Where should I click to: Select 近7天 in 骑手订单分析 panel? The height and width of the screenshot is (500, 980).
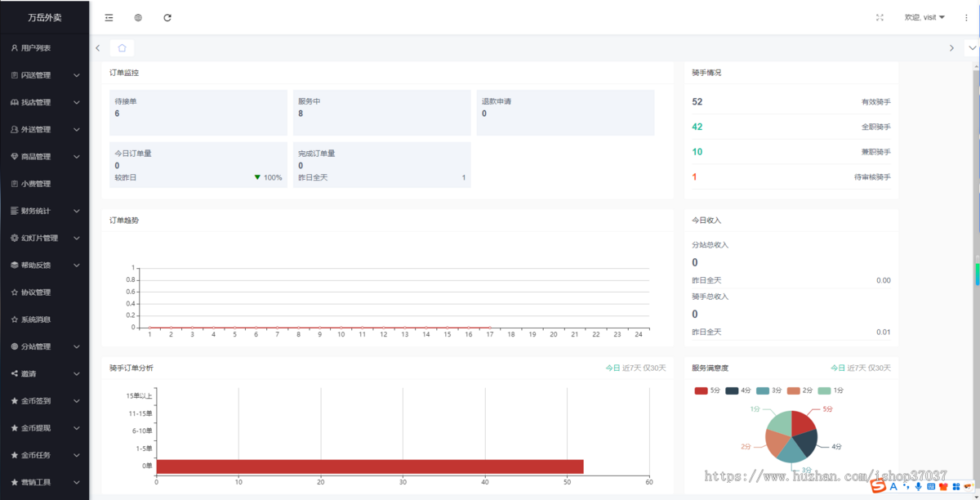(632, 368)
